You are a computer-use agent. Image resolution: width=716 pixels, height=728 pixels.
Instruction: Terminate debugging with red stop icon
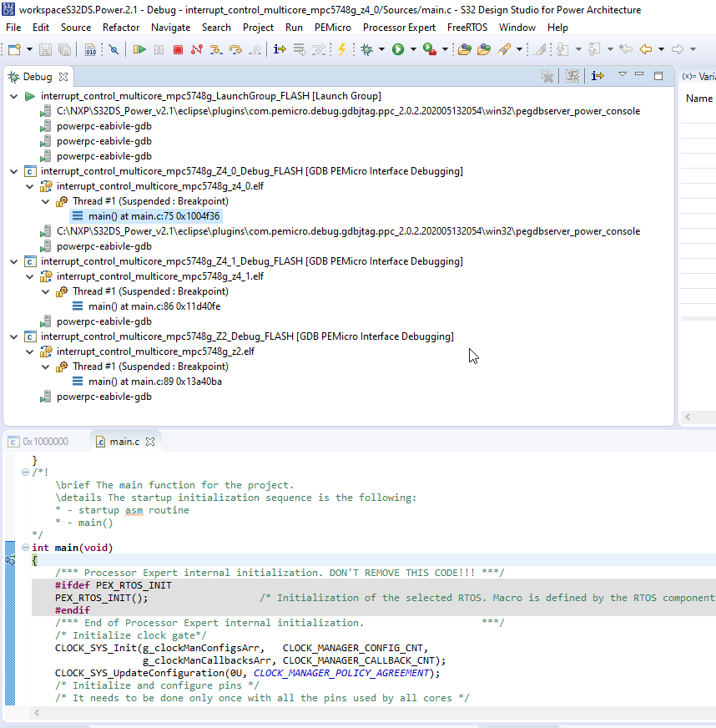pyautogui.click(x=178, y=49)
